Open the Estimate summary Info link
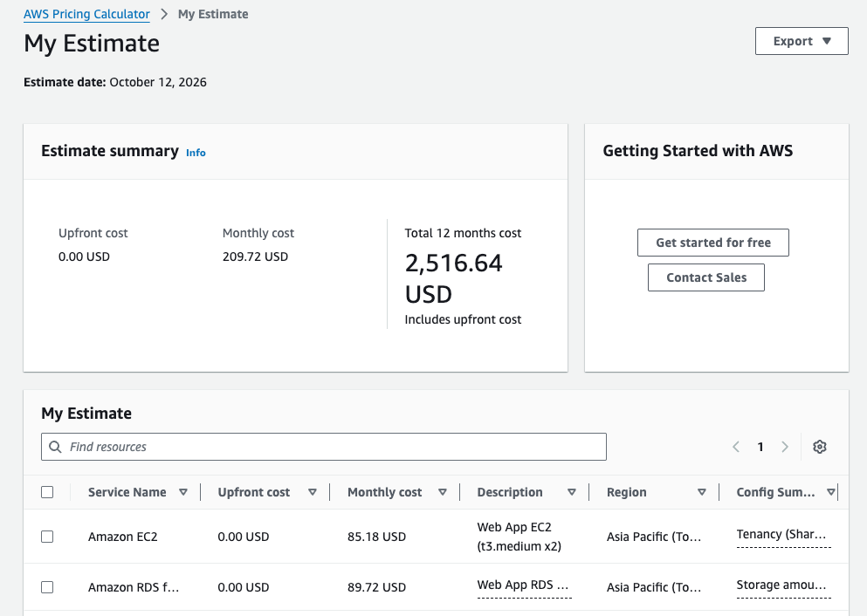The width and height of the screenshot is (867, 616). coord(196,153)
